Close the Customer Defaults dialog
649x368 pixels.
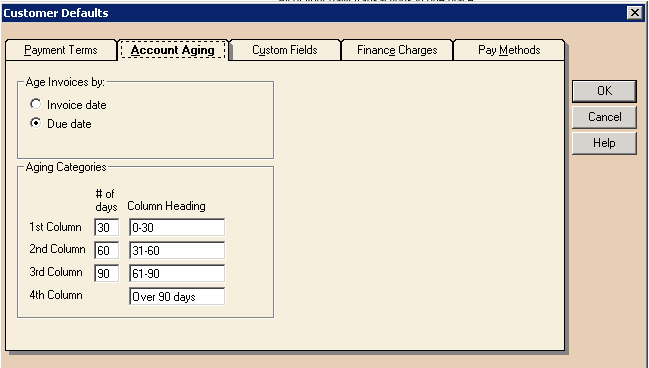[635, 13]
